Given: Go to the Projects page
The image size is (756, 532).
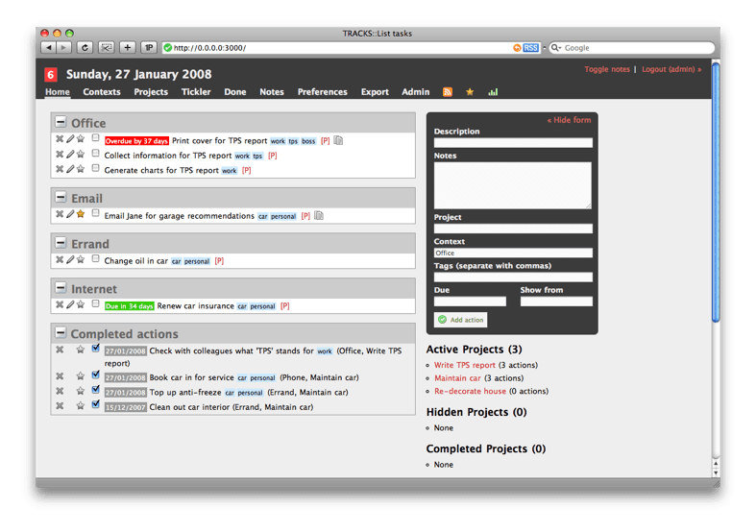Looking at the screenshot, I should (151, 92).
